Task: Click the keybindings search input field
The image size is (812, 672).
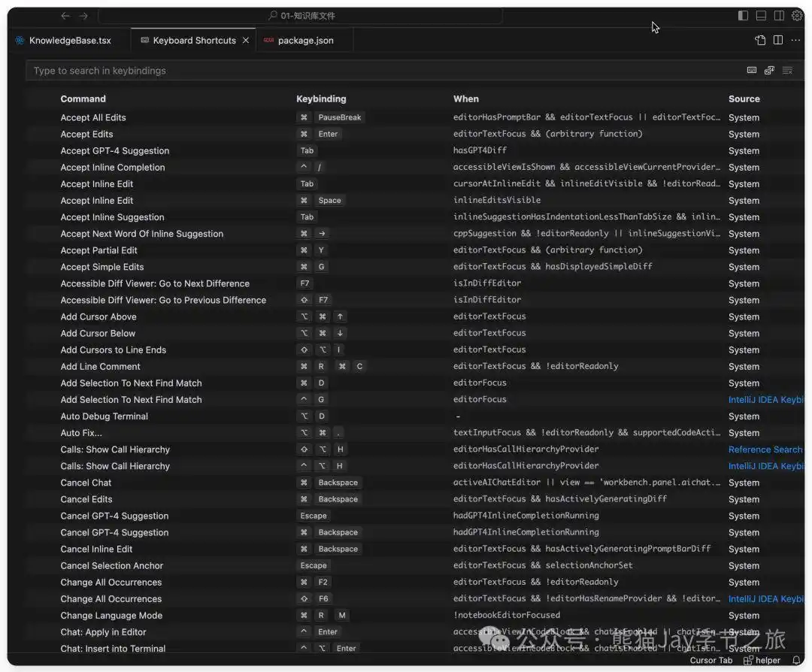Action: pyautogui.click(x=301, y=70)
